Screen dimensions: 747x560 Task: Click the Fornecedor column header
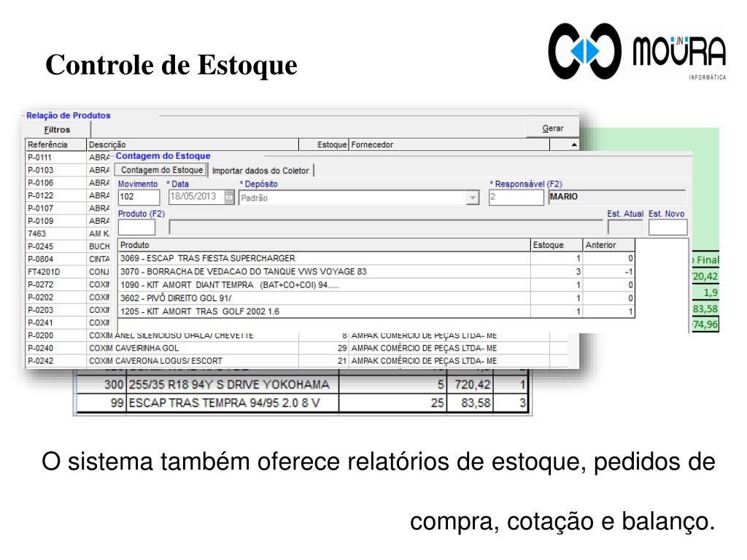coord(449,145)
